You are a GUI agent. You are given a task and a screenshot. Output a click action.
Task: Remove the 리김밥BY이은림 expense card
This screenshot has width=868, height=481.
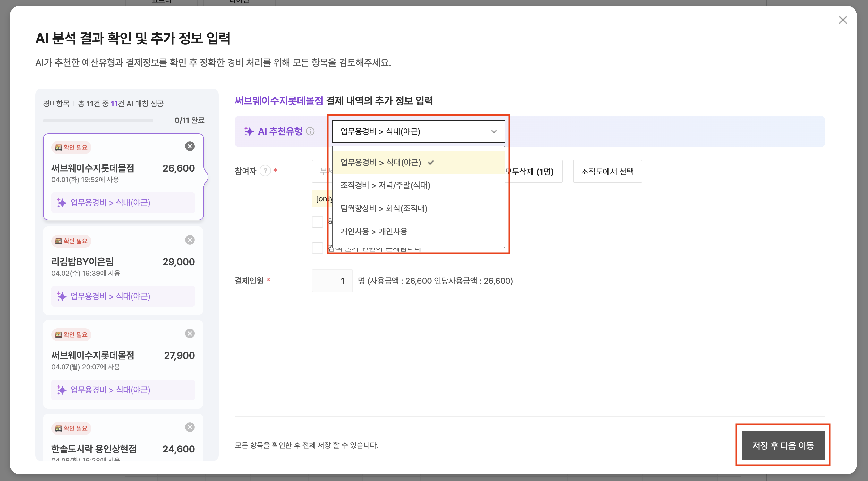pos(190,240)
